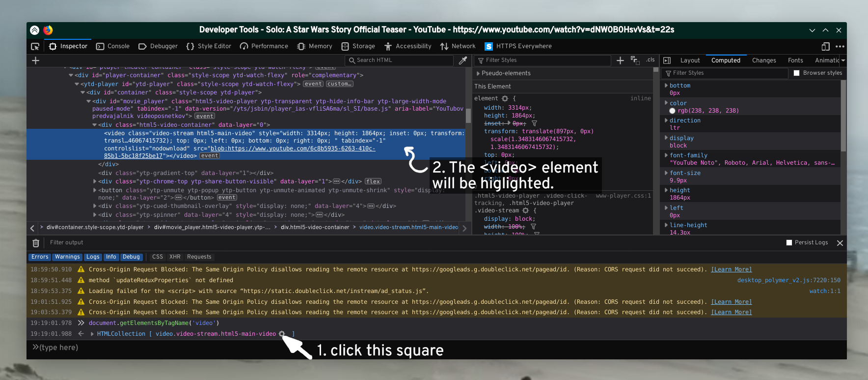This screenshot has height=380, width=868.
Task: Pick a color with the eyedropper
Action: 462,60
